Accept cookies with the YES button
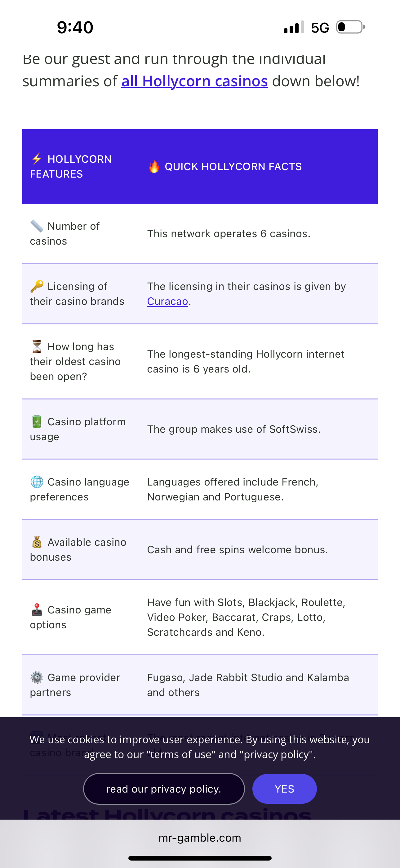400x868 pixels. click(284, 789)
